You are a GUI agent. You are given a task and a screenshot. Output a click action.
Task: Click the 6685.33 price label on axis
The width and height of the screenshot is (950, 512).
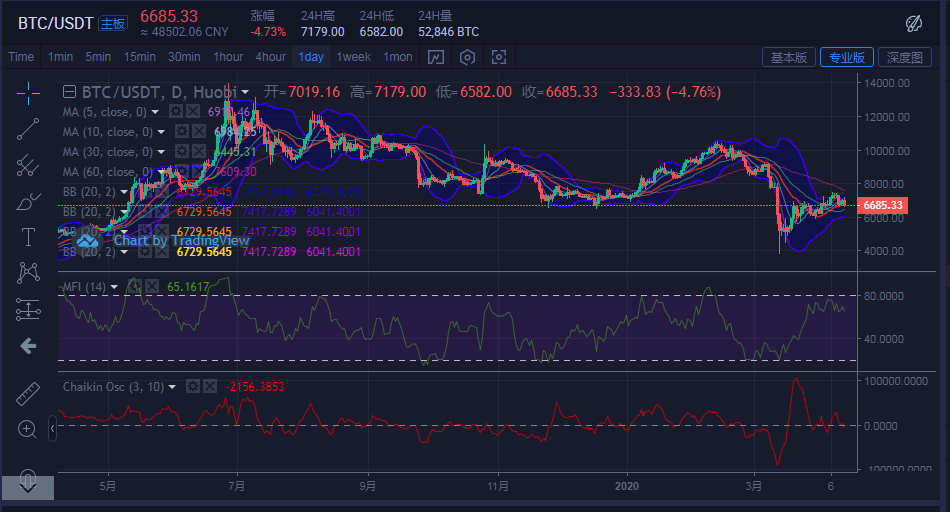883,205
